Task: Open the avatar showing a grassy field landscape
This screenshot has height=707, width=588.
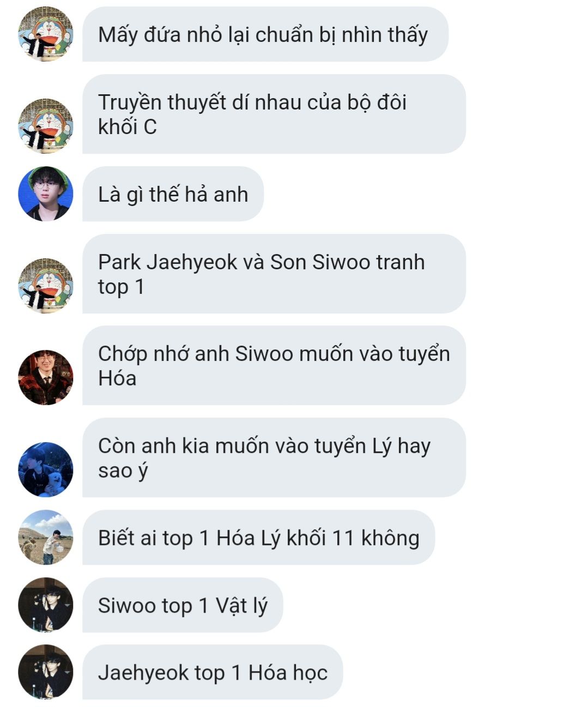Action: pyautogui.click(x=45, y=537)
